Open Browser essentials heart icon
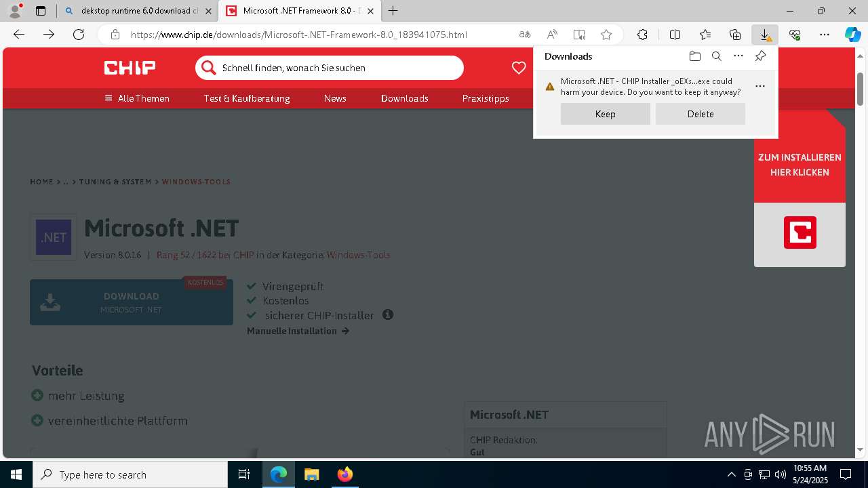The height and width of the screenshot is (488, 868). (x=795, y=35)
